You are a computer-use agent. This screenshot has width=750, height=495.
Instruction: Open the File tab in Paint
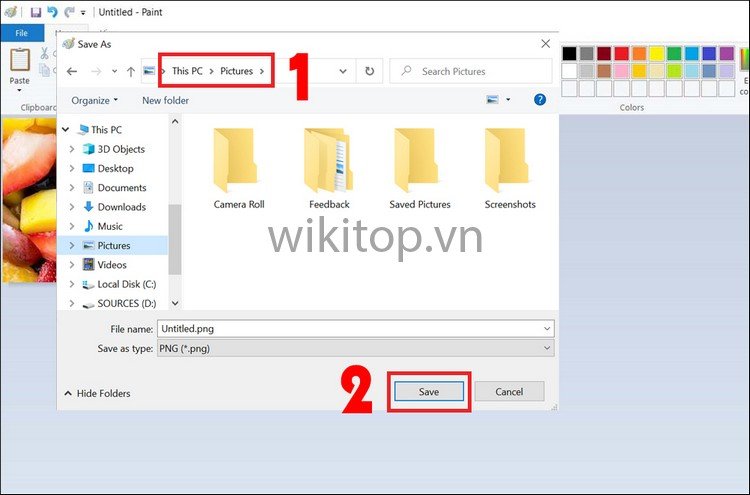(x=20, y=32)
